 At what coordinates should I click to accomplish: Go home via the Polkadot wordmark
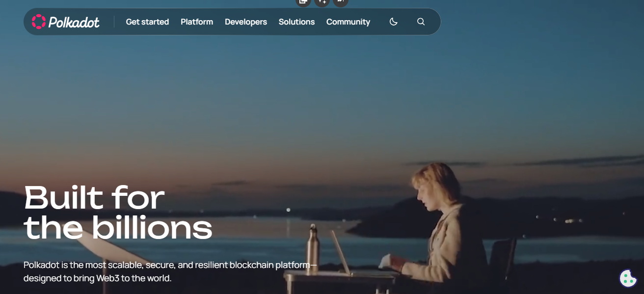74,22
